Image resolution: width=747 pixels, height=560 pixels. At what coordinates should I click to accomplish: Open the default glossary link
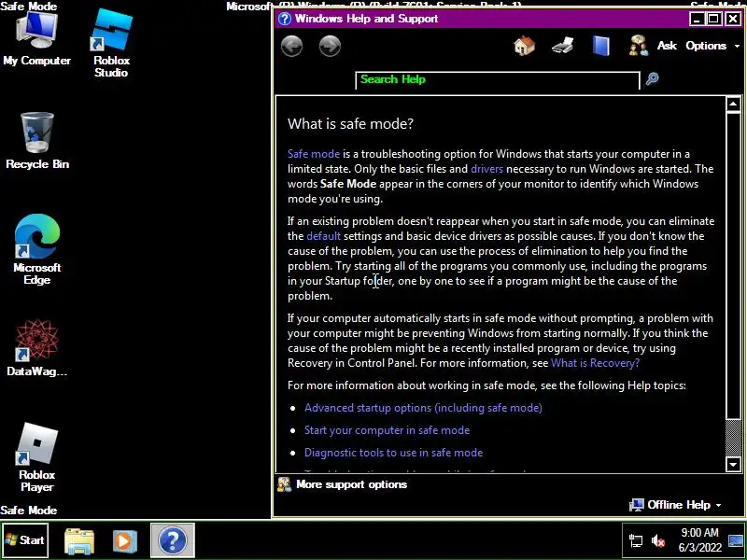click(x=323, y=236)
